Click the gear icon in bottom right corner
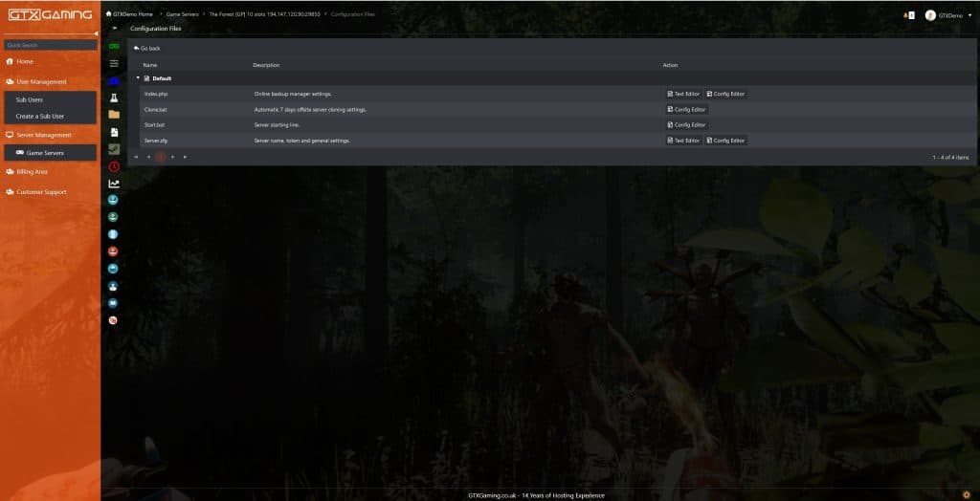The width and height of the screenshot is (980, 501). click(966, 493)
